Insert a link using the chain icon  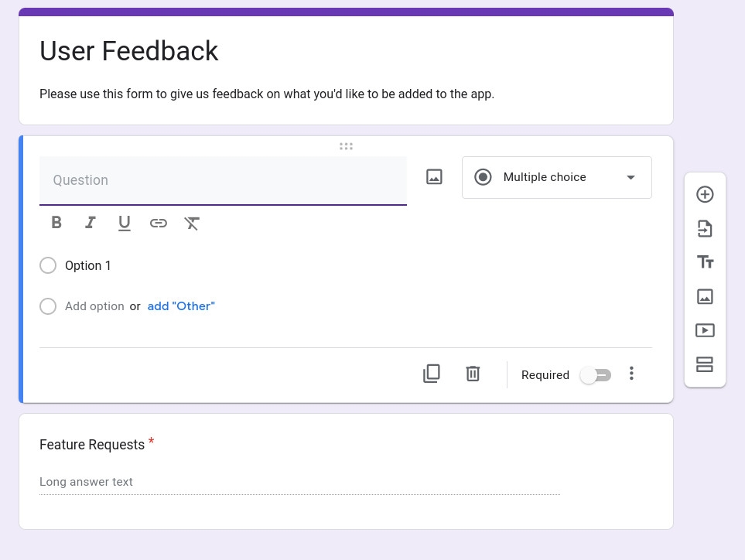[x=159, y=222]
